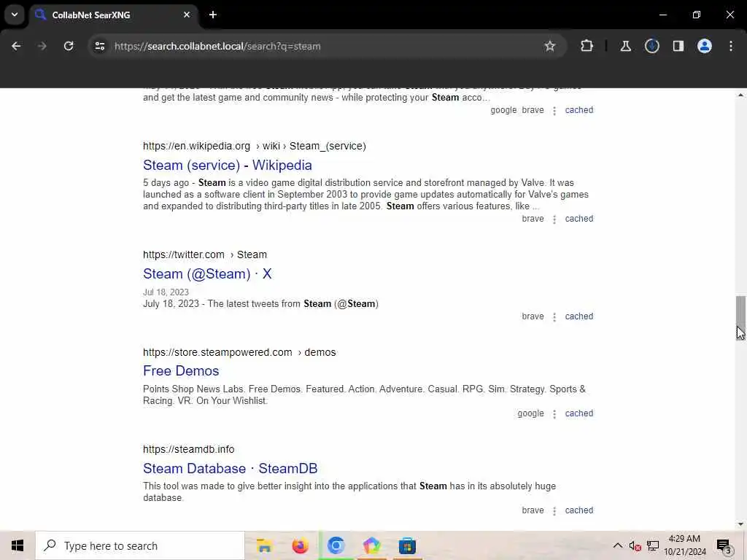Click the address bar URL
Viewport: 747px width, 560px height.
pos(217,46)
